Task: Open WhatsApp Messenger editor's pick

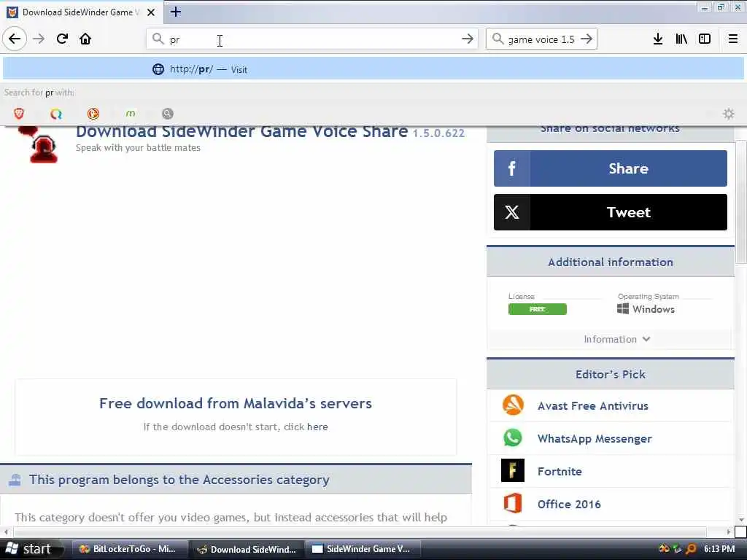Action: pyautogui.click(x=595, y=438)
